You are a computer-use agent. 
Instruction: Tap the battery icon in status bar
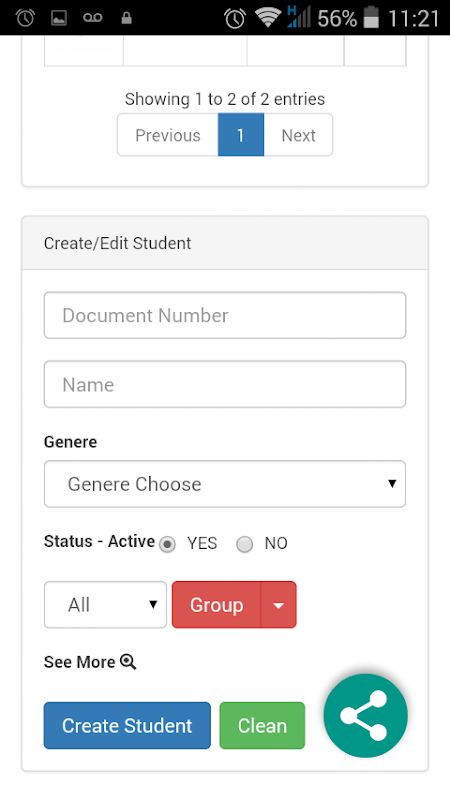[x=371, y=17]
